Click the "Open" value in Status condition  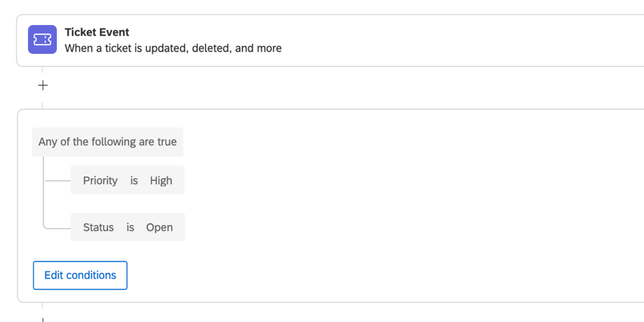click(x=159, y=227)
